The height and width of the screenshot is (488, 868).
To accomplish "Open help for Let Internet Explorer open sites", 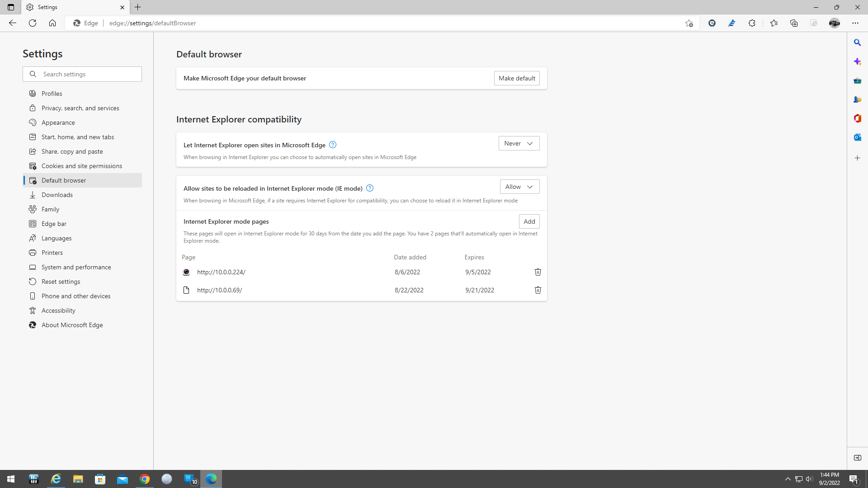I will point(333,145).
